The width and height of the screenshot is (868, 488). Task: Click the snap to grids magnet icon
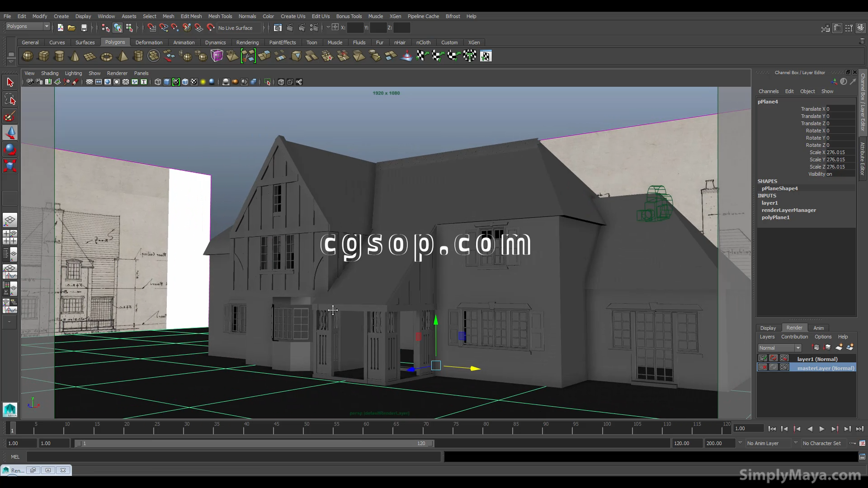click(x=152, y=28)
